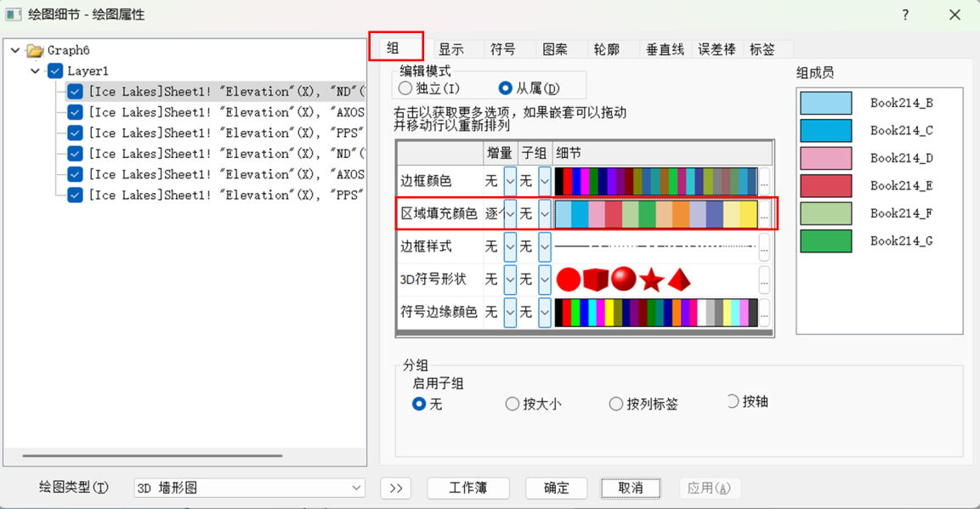Click the help question mark icon
Viewport: 980px width, 509px height.
(x=906, y=14)
